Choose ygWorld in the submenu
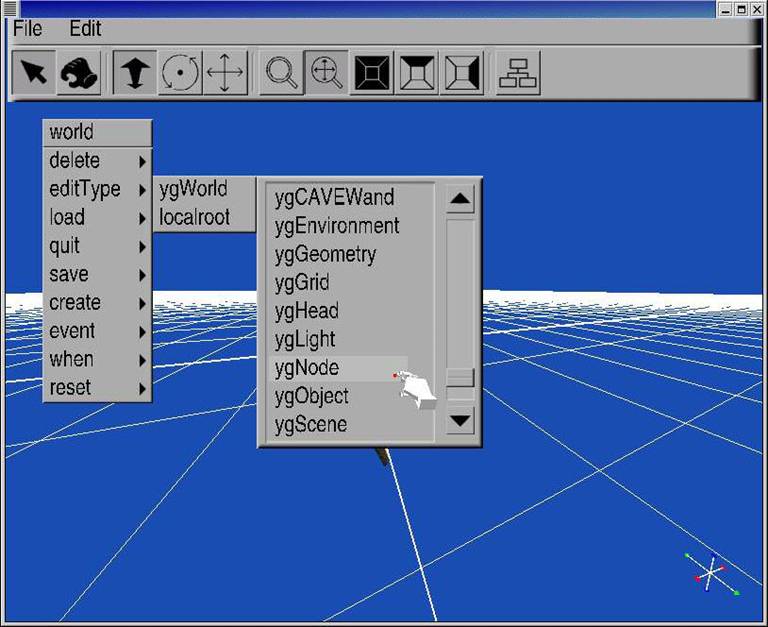768x627 pixels. 205,189
